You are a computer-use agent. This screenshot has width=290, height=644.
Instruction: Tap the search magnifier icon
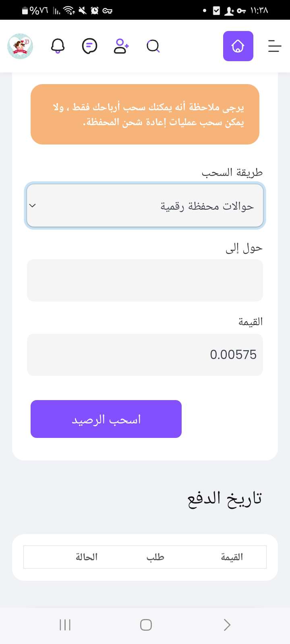pyautogui.click(x=153, y=46)
